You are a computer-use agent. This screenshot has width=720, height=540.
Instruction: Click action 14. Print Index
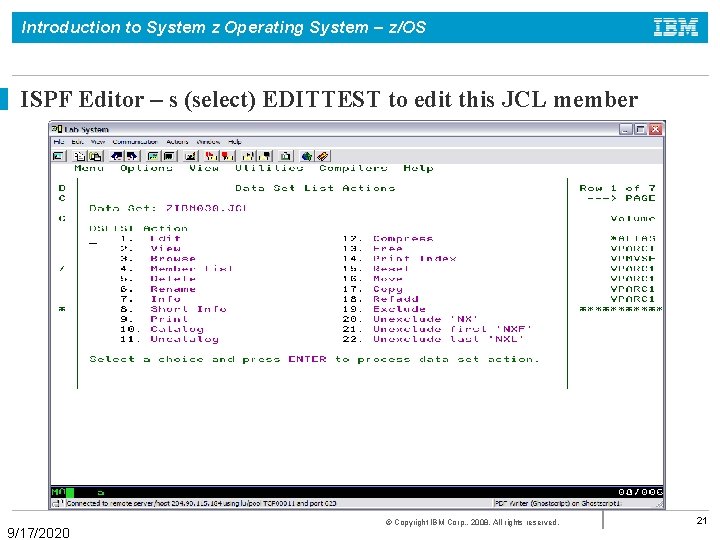coord(399,259)
